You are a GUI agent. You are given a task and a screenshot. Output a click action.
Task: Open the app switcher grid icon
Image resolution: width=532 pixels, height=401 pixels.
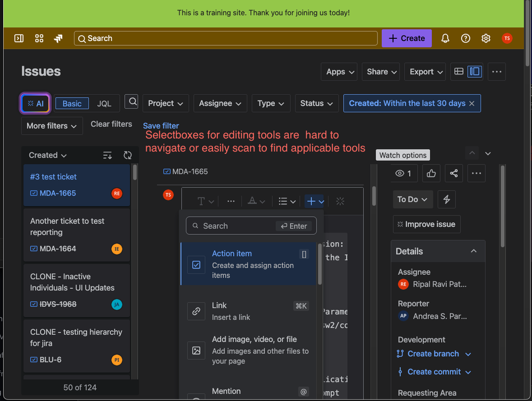tap(39, 38)
